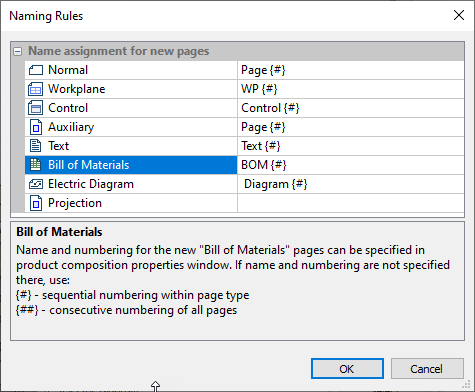Click the Text page type icon

tap(36, 146)
